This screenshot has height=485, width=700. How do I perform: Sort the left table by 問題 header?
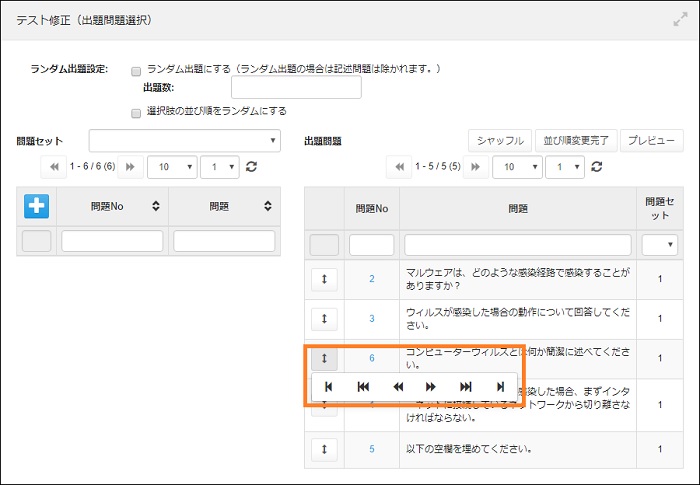(x=224, y=206)
